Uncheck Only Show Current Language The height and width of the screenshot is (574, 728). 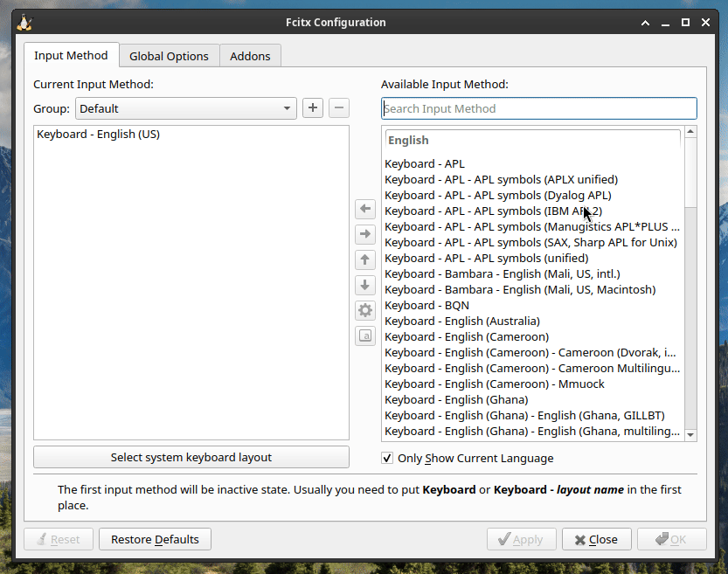point(386,458)
